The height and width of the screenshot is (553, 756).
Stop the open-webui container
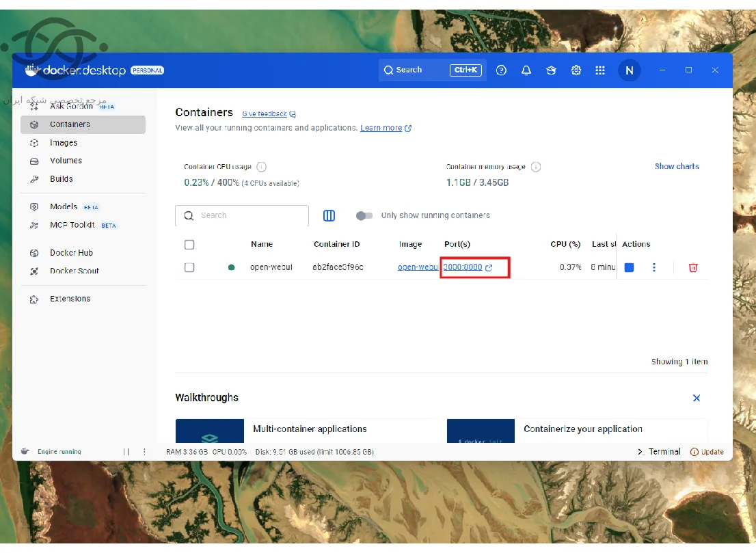(629, 267)
